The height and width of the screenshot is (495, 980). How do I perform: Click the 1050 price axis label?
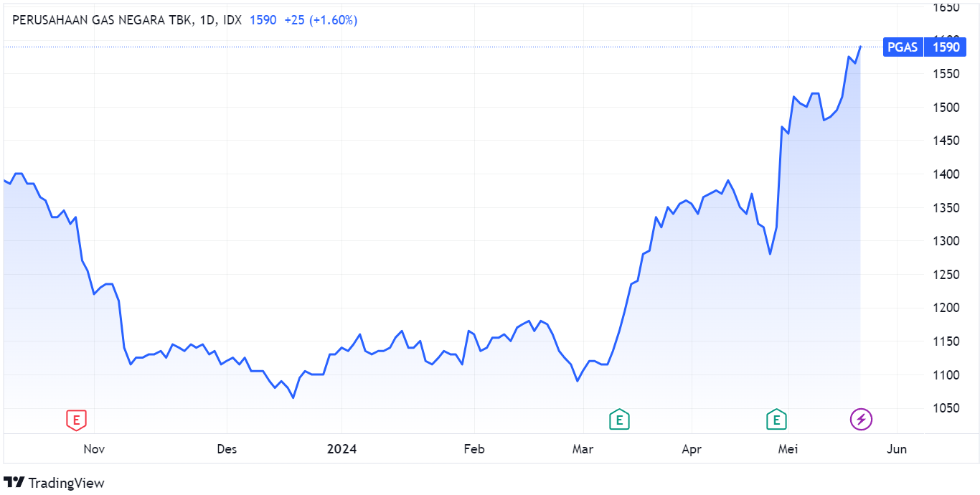point(945,408)
